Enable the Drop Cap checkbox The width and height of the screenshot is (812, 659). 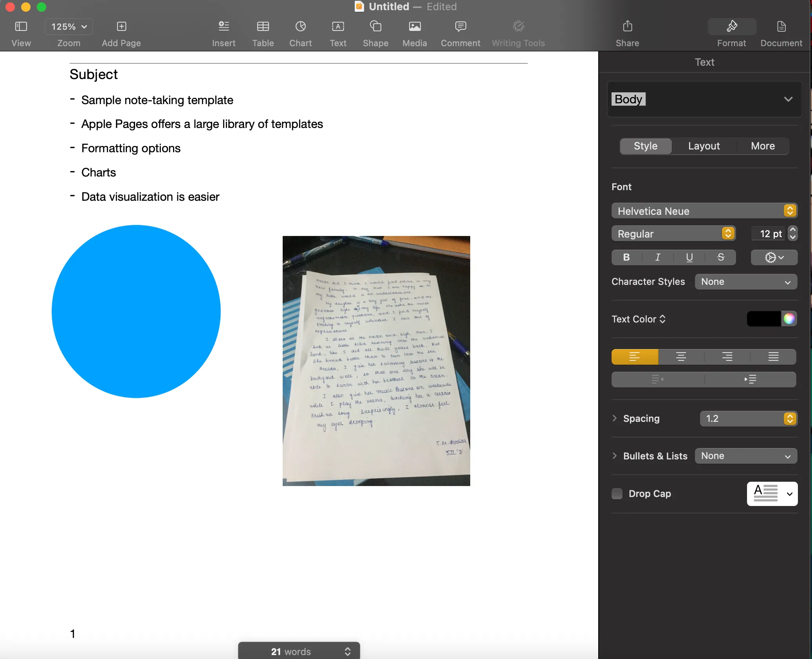[617, 493]
